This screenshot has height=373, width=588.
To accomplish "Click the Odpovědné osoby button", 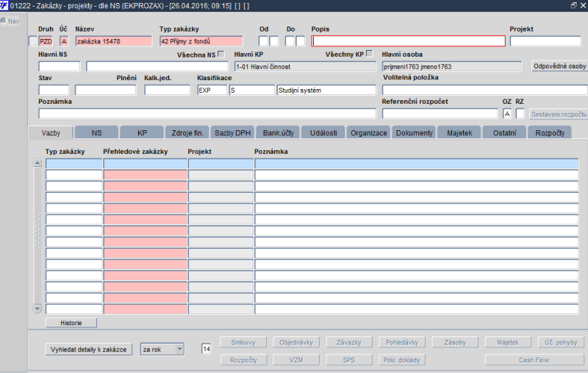I will point(559,66).
